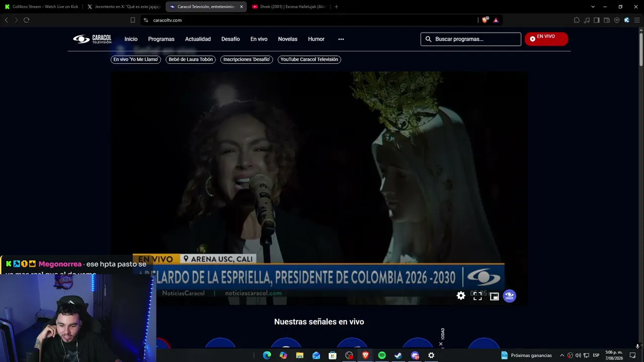The width and height of the screenshot is (644, 362).
Task: Open the Inscripciones 'Desafío' link
Action: pos(247,59)
